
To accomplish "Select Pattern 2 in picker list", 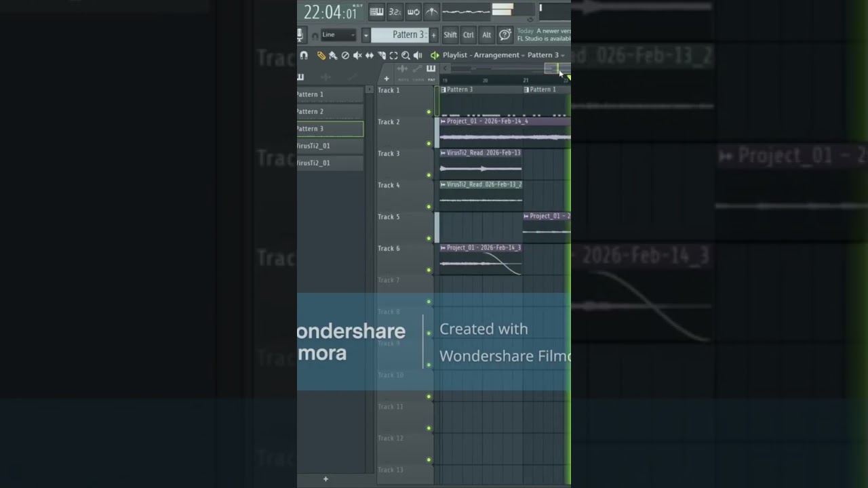I will tap(330, 111).
